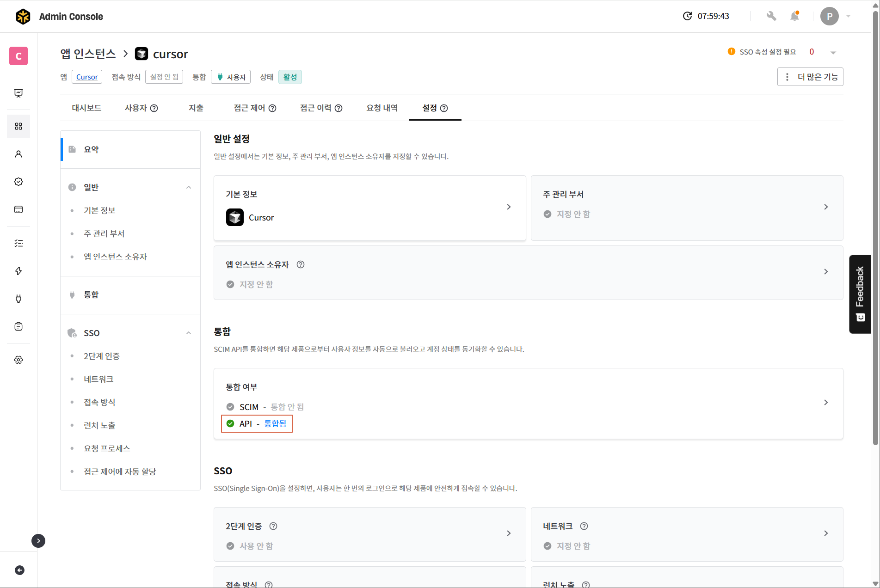Click the help icon next to 2단계 인증

point(273,526)
